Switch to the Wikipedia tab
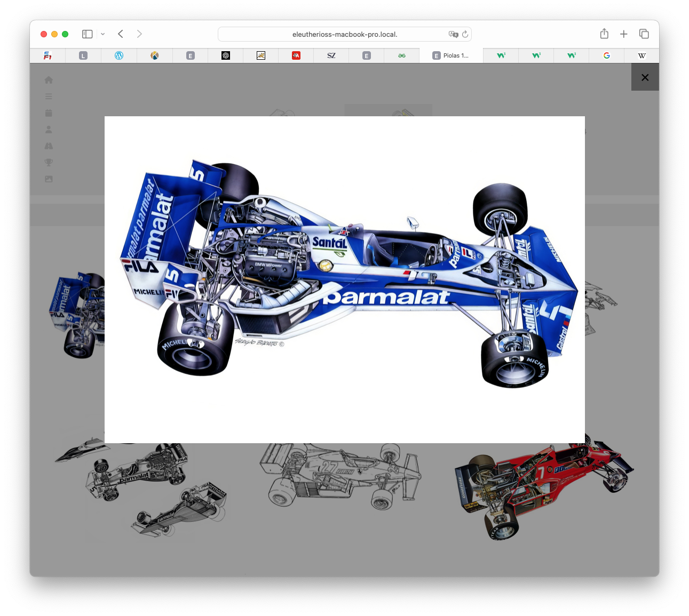This screenshot has height=616, width=689. click(x=642, y=55)
